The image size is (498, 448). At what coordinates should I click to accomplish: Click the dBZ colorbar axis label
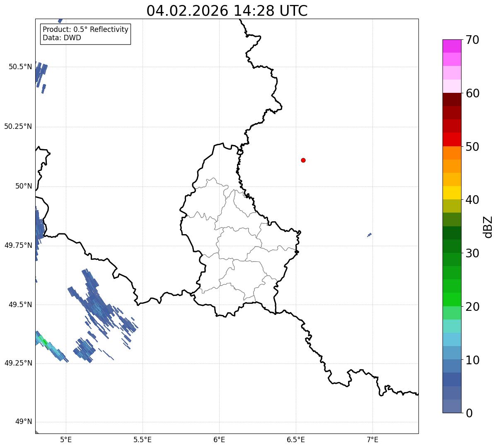click(x=488, y=227)
